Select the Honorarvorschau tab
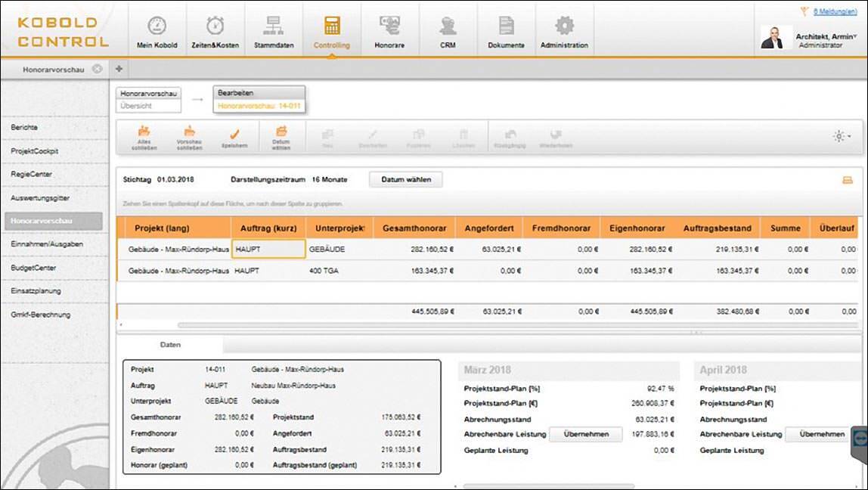The height and width of the screenshot is (490, 868). (x=53, y=70)
